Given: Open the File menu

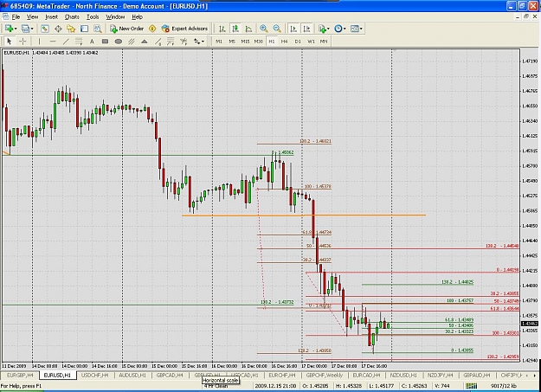Looking at the screenshot, I should (16, 17).
